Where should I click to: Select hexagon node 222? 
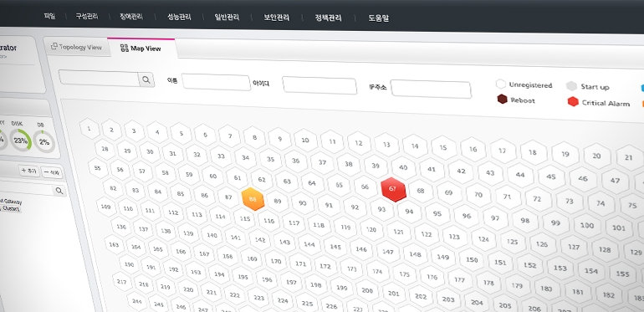point(234,294)
